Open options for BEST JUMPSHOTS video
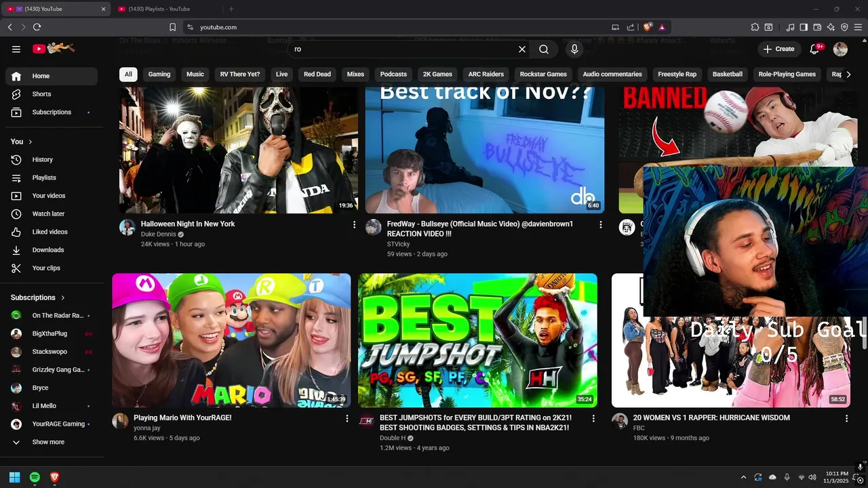Image resolution: width=868 pixels, height=488 pixels. pyautogui.click(x=593, y=419)
